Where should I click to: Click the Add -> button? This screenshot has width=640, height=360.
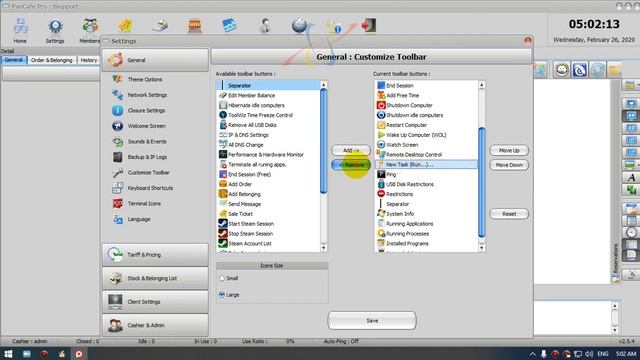[351, 150]
